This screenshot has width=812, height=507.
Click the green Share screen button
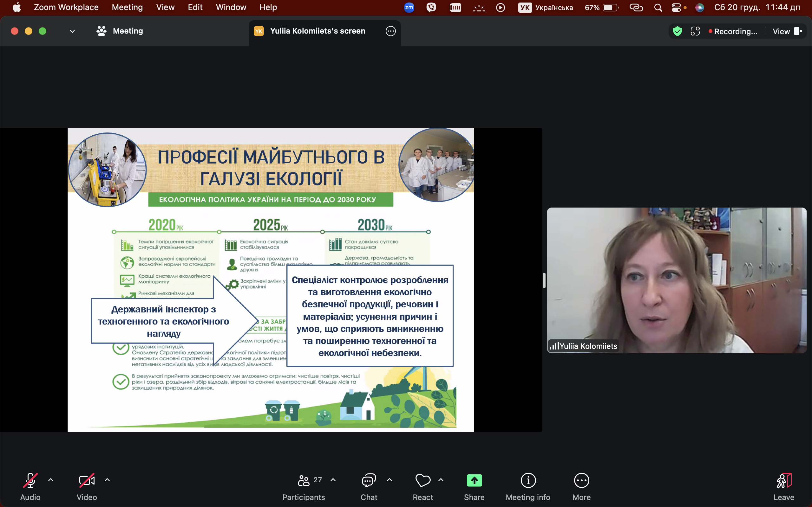click(x=474, y=481)
